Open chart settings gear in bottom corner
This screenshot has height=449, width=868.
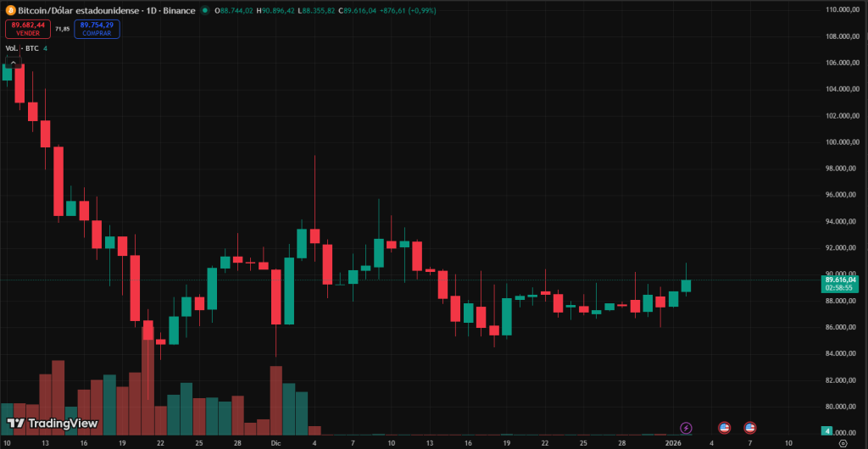842,443
